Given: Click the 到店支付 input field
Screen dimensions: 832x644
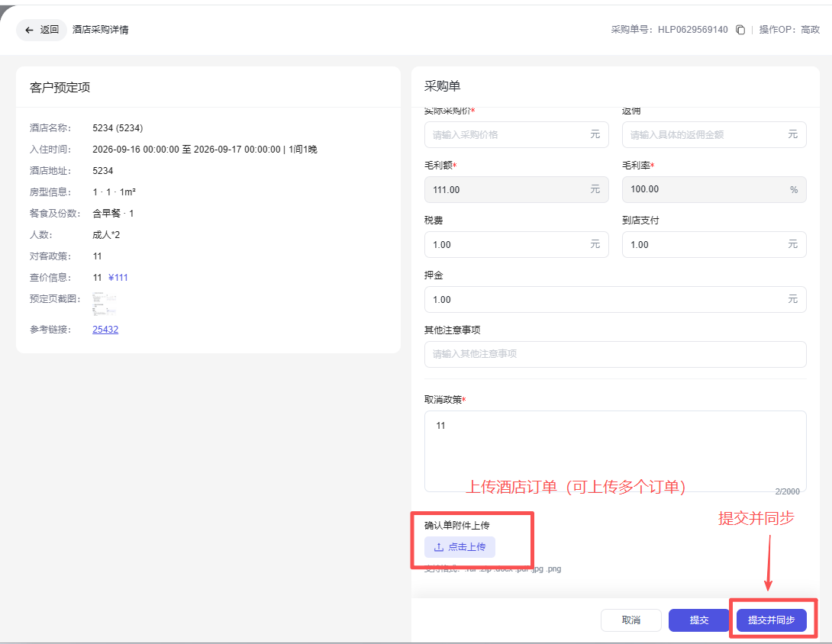Looking at the screenshot, I should (714, 244).
